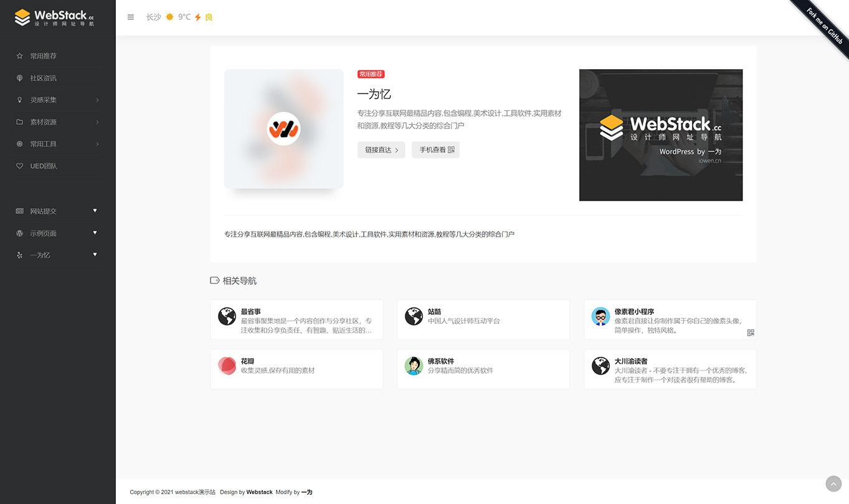849x504 pixels.
Task: Click the lightbulb icon beside 灵感采集
Action: pyautogui.click(x=19, y=100)
